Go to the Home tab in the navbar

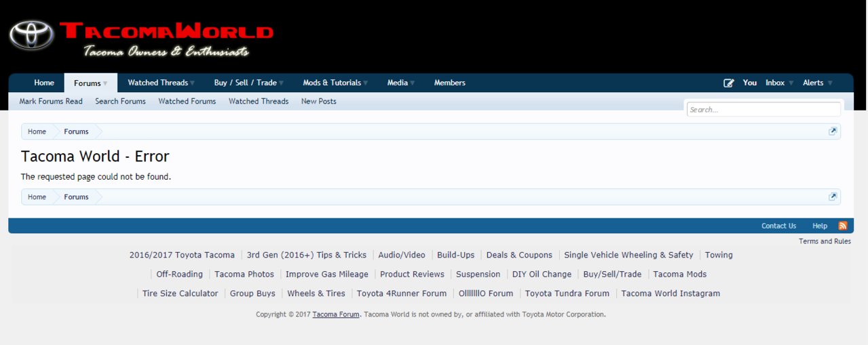[44, 83]
